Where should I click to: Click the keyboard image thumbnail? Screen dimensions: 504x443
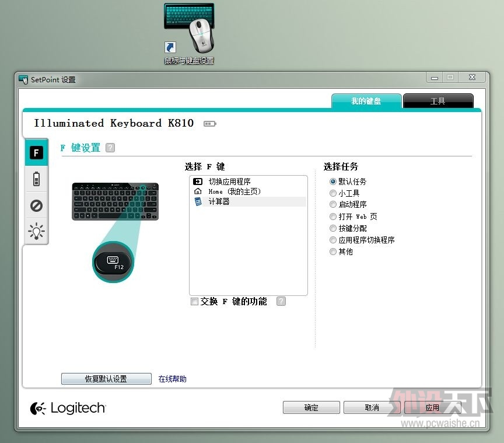point(115,201)
